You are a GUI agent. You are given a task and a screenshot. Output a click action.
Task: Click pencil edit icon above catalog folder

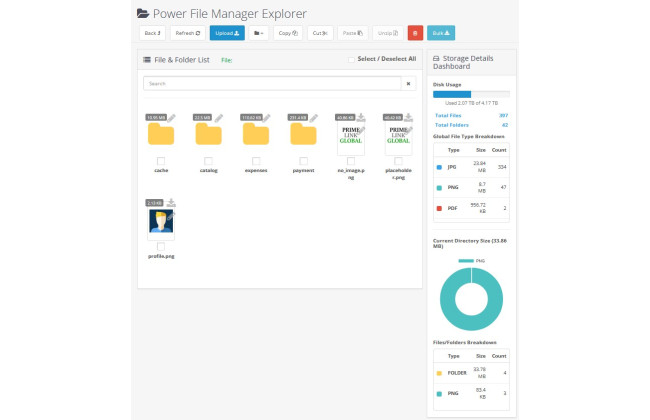(x=219, y=118)
